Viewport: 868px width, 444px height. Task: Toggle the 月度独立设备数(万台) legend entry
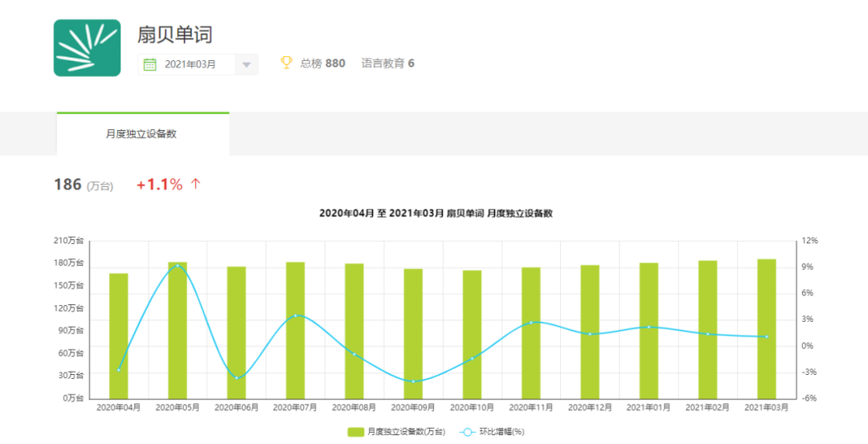(395, 432)
